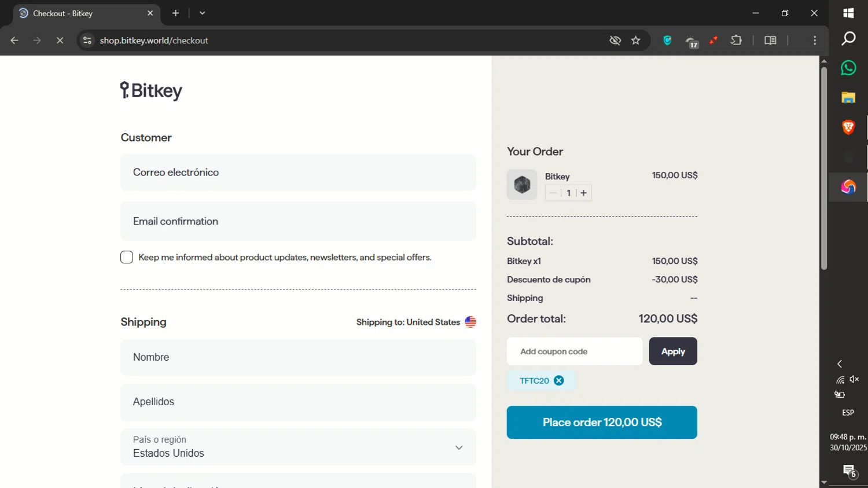Focus the Nombre field
Screen dimensions: 868x488
298,357
